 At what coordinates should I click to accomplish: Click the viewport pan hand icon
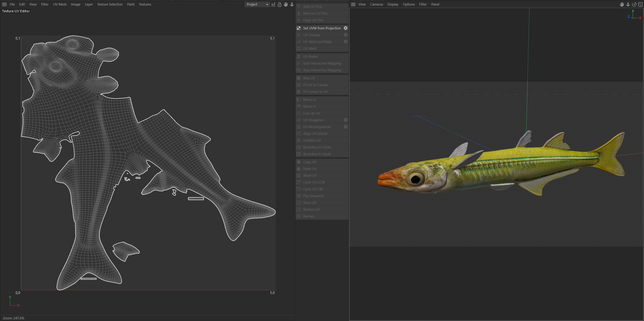(x=622, y=4)
